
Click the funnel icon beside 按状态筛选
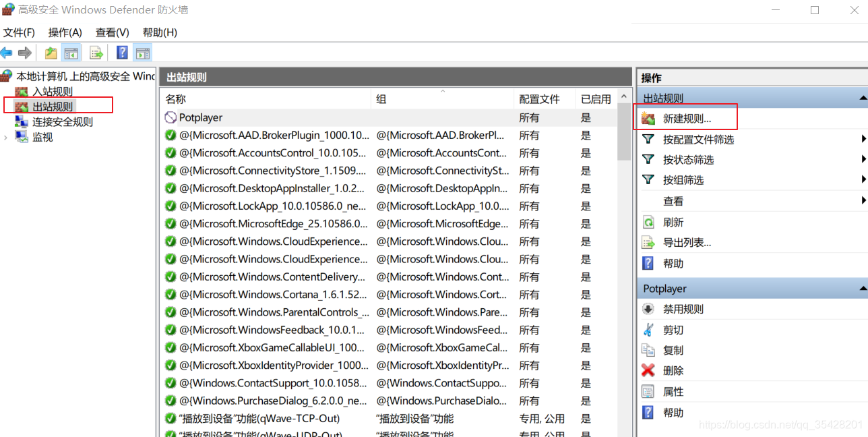648,159
